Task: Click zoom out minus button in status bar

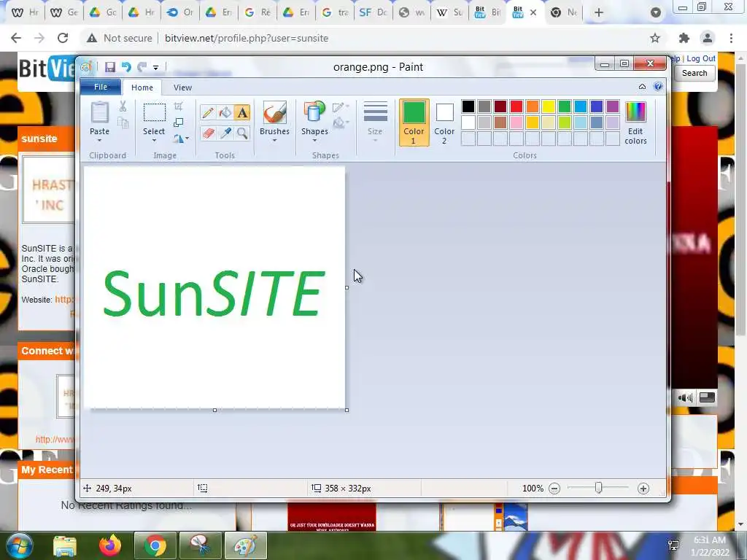Action: tap(554, 489)
